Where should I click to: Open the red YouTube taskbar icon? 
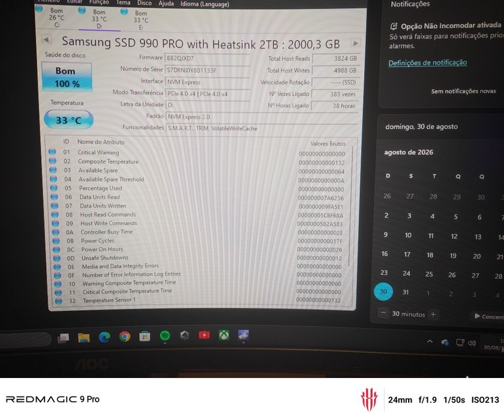coord(204,335)
